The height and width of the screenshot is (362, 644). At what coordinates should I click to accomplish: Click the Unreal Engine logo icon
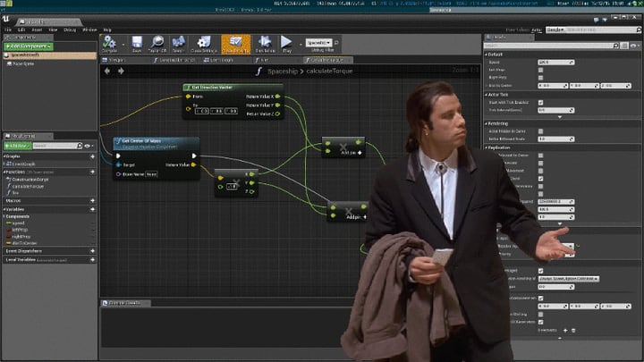[5, 19]
